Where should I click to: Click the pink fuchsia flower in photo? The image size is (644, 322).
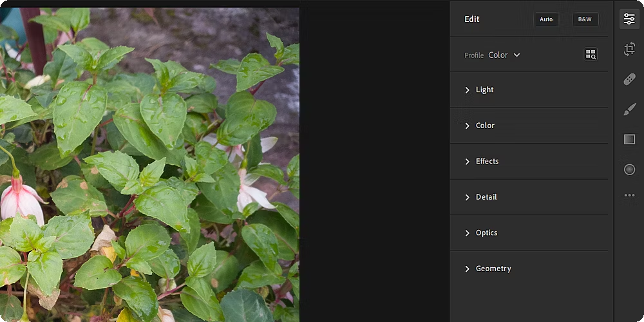coord(21,201)
